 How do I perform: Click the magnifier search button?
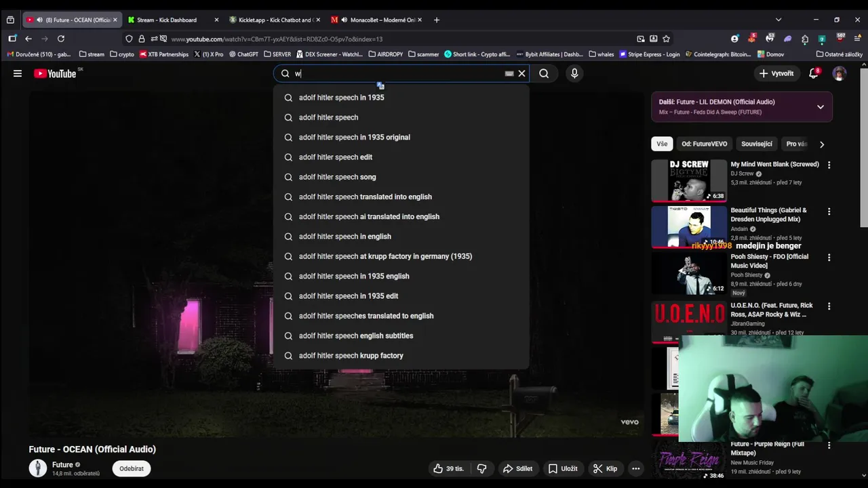point(544,73)
